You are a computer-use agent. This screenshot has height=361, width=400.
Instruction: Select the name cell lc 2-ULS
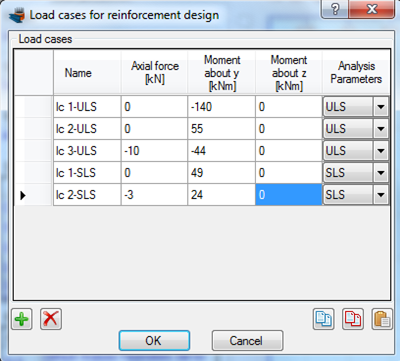click(87, 129)
